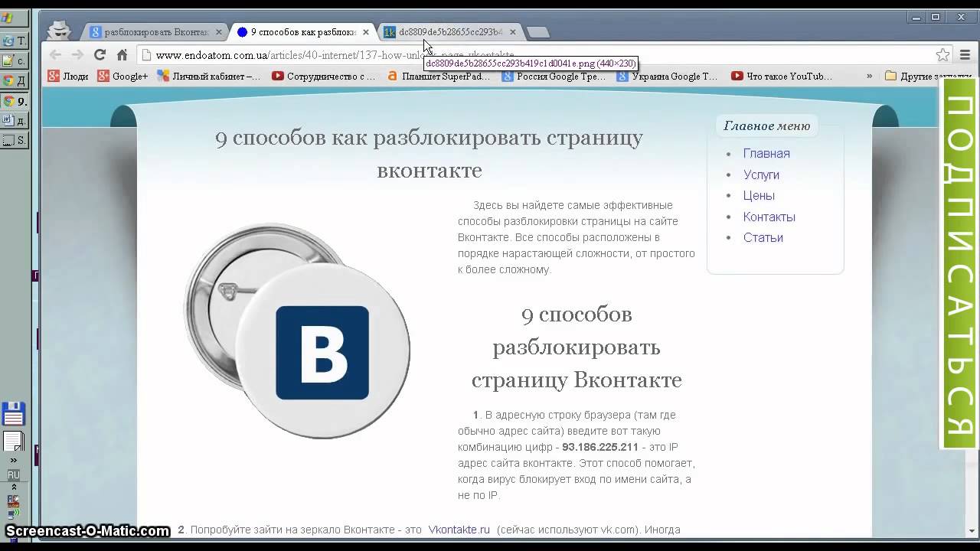Close the '9 способов как разблокировать' tab
Screen dimensions: 980x551
[x=366, y=32]
